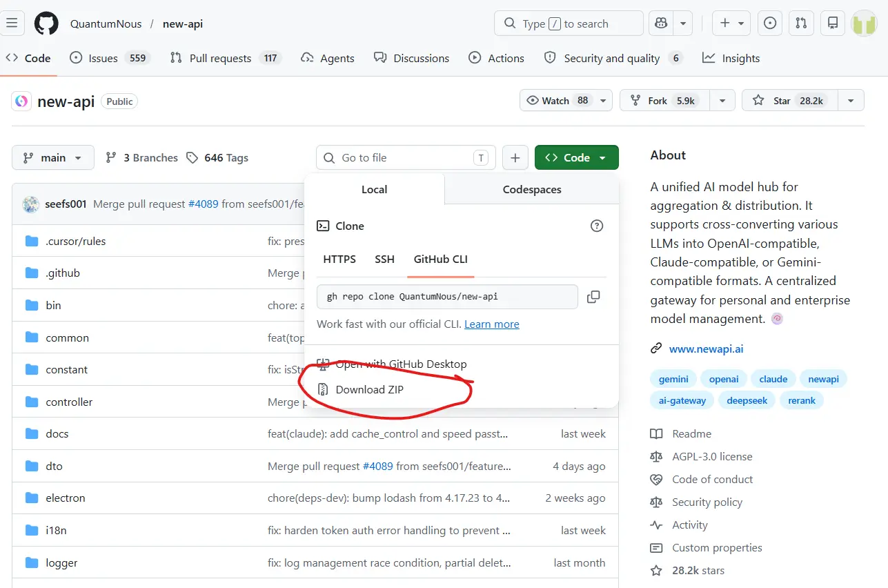The width and height of the screenshot is (888, 588).
Task: Click the Watch button
Action: (558, 101)
